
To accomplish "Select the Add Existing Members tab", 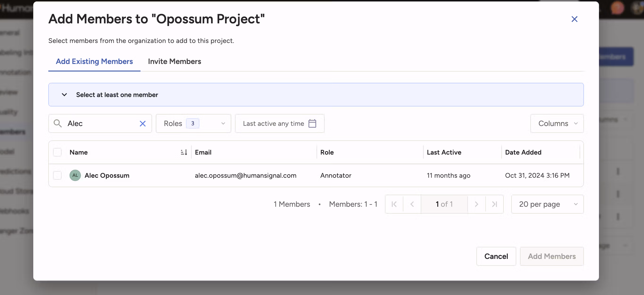I will pos(94,62).
